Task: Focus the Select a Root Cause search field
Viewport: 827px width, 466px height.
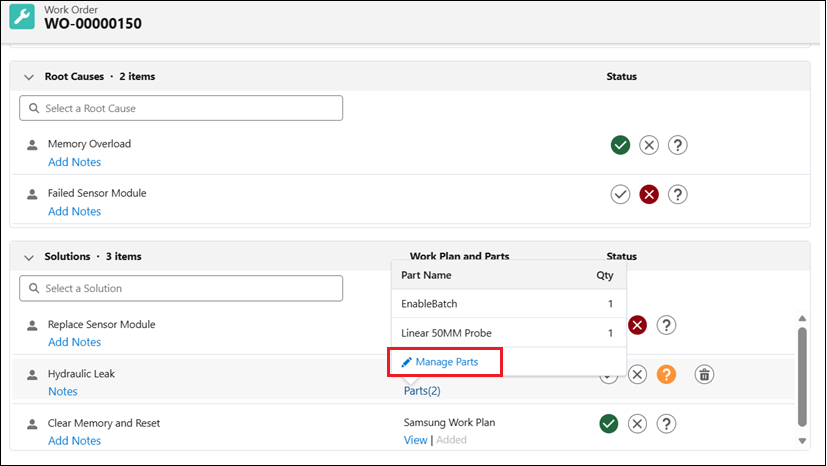Action: 181,108
